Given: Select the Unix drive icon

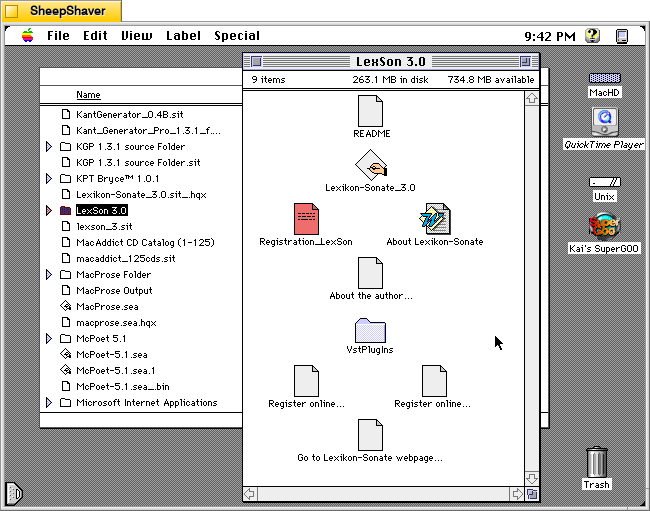Looking at the screenshot, I should [604, 182].
